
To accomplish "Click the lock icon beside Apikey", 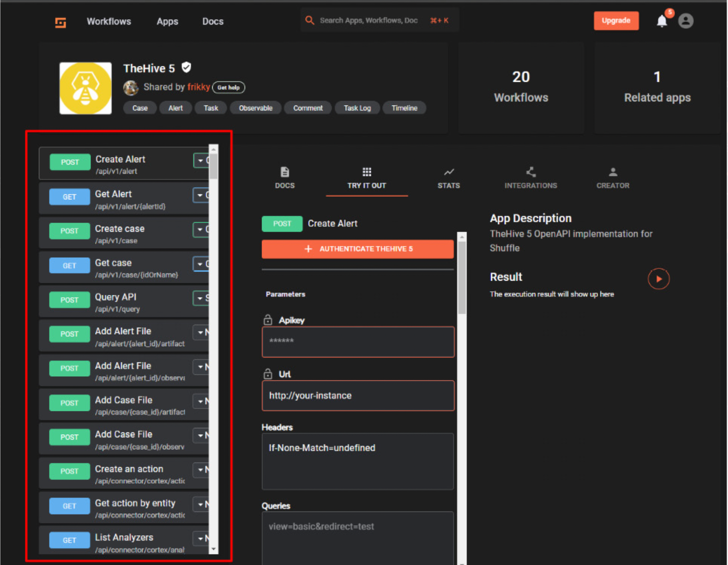I will [268, 320].
